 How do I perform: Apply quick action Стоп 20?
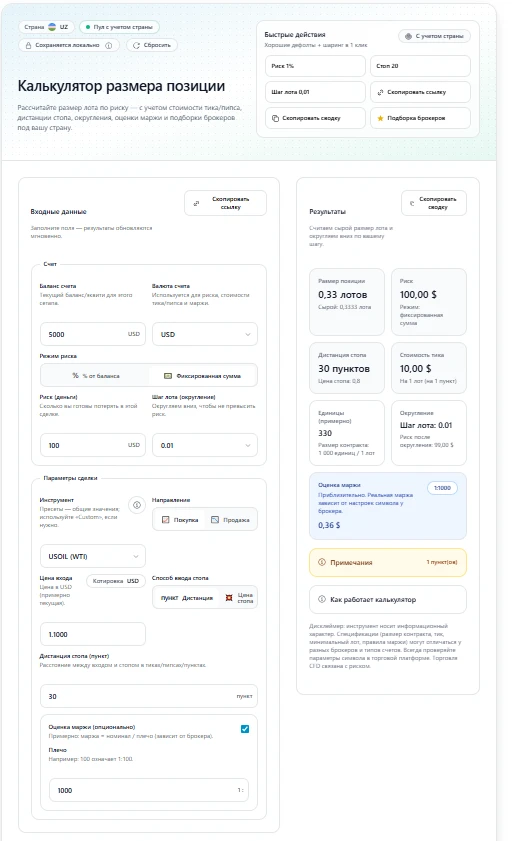[420, 66]
